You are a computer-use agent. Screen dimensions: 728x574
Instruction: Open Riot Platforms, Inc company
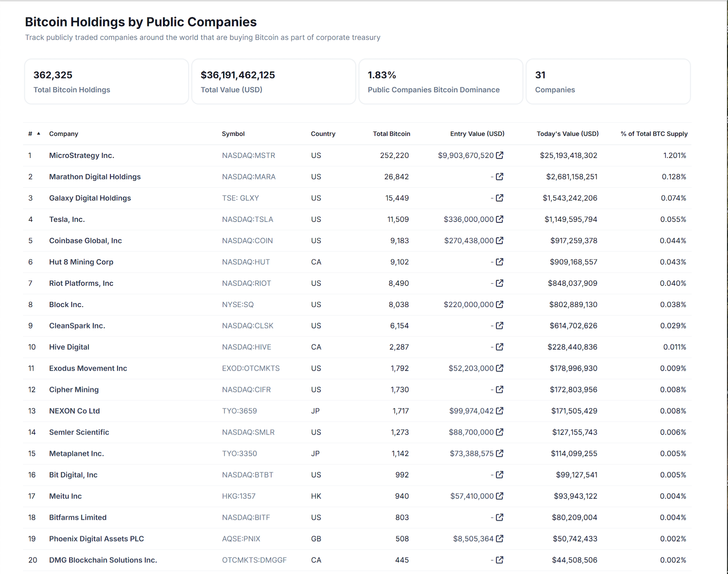[x=81, y=283]
